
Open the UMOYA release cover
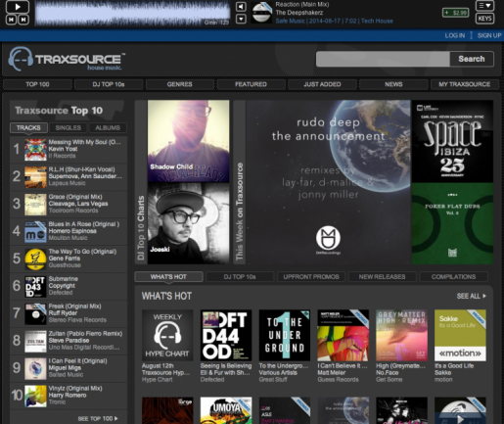[x=226, y=410]
